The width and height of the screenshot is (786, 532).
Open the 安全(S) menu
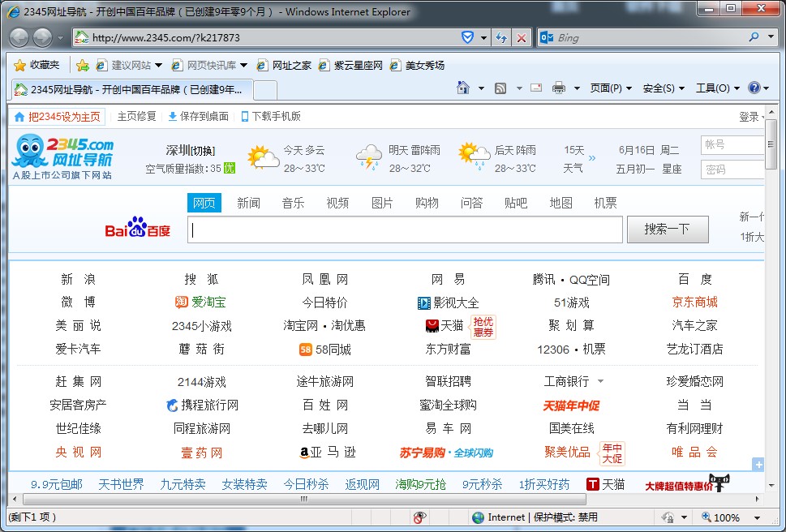pos(664,88)
